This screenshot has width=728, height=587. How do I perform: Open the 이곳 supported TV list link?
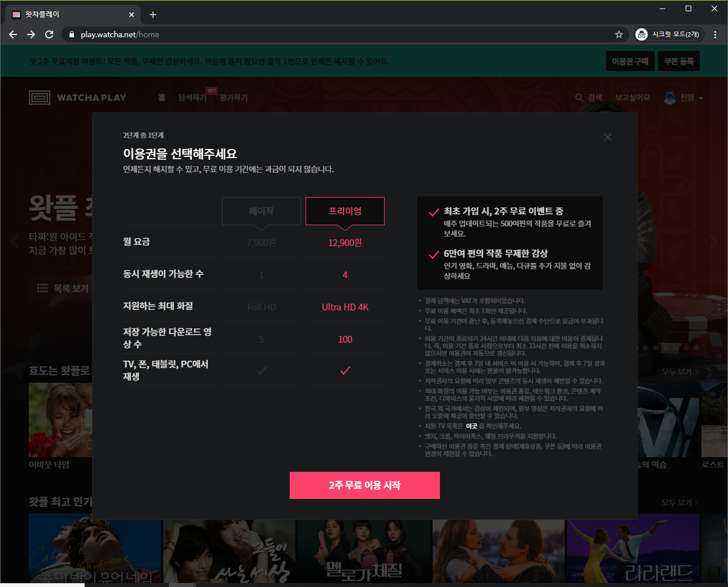pyautogui.click(x=472, y=426)
